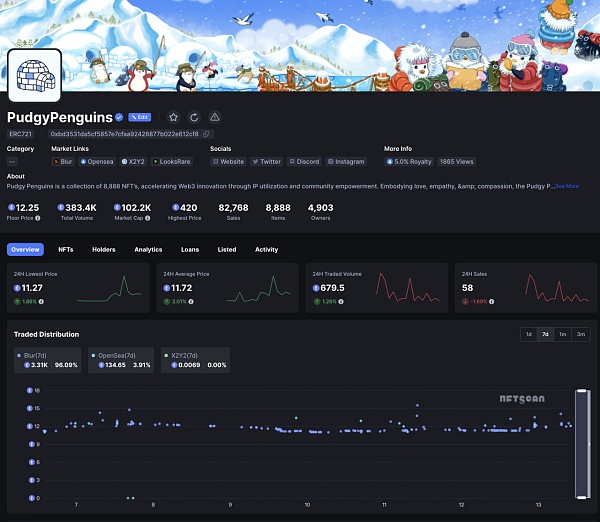This screenshot has width=600, height=522.
Task: Switch to the Holders tab
Action: (x=104, y=249)
